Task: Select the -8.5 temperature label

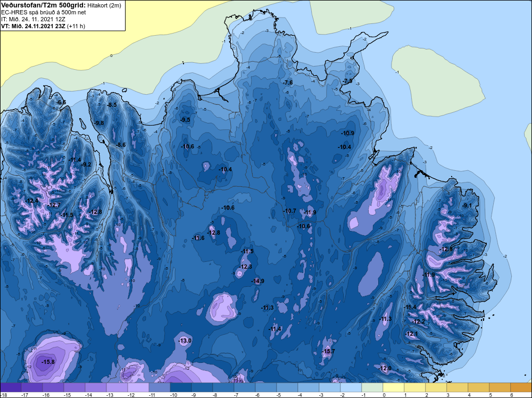Action: [111, 105]
